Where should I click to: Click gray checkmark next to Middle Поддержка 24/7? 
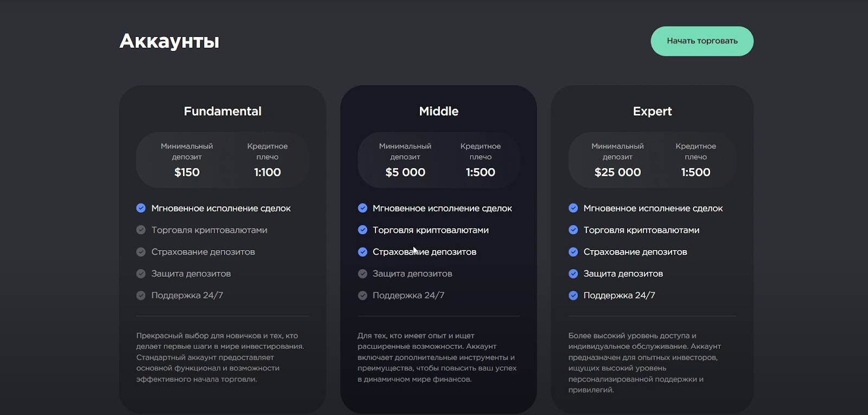coord(363,296)
